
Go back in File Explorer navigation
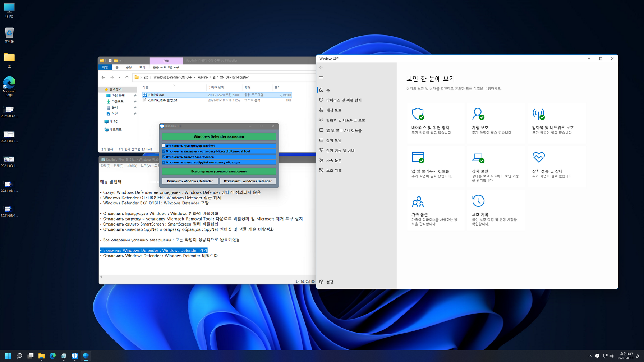(103, 77)
